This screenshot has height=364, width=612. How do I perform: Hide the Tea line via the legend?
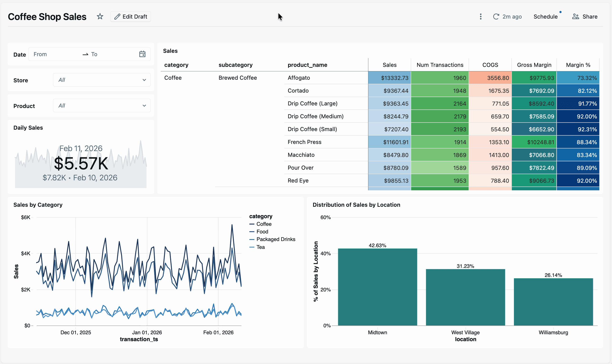coord(261,247)
